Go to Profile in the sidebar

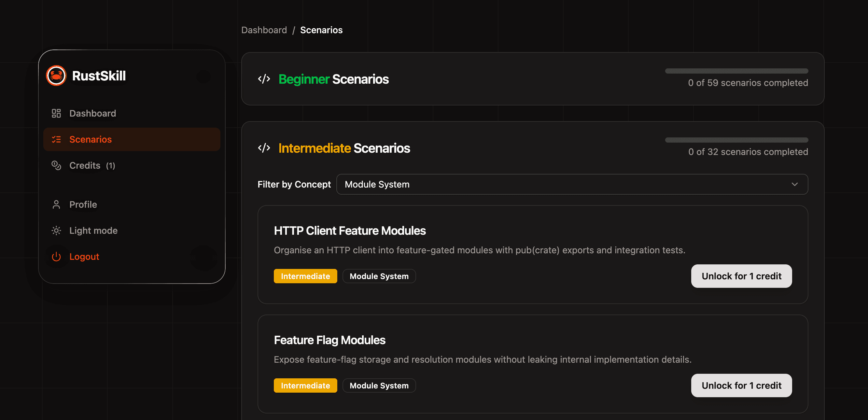click(x=83, y=204)
